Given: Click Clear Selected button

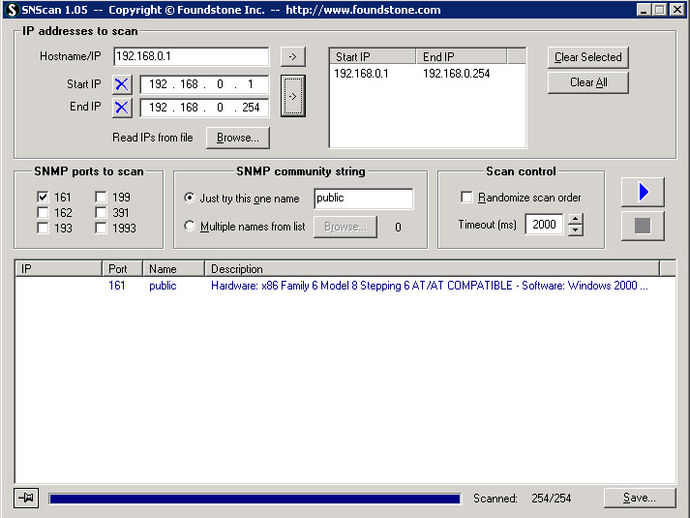Looking at the screenshot, I should pos(588,57).
